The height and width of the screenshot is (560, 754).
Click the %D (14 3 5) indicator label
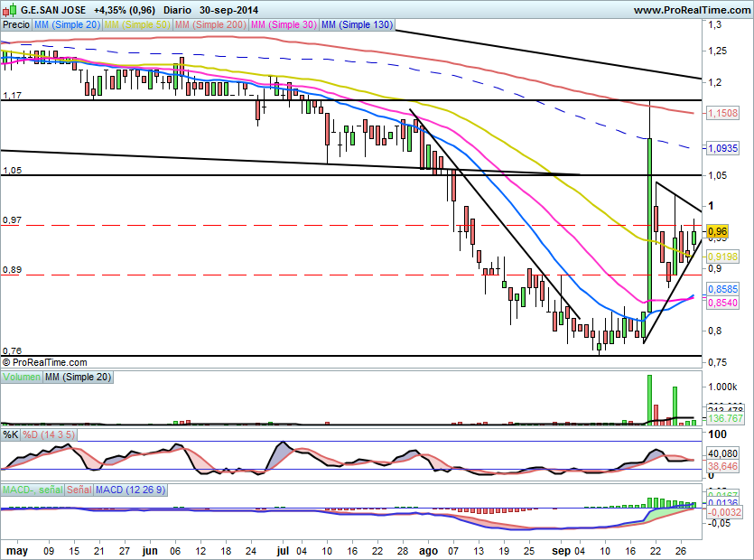point(48,434)
